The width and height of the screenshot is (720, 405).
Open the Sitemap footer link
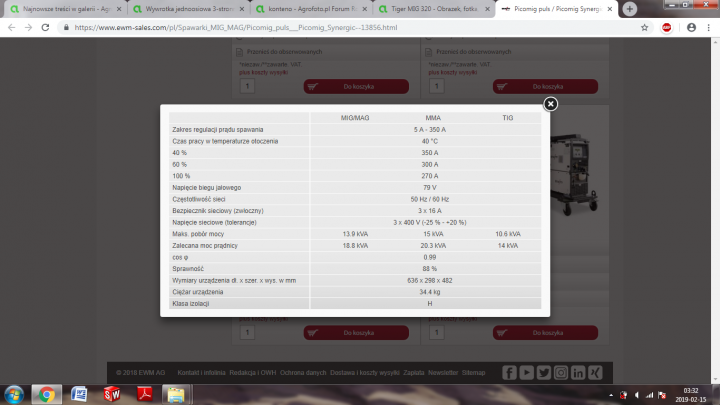473,372
